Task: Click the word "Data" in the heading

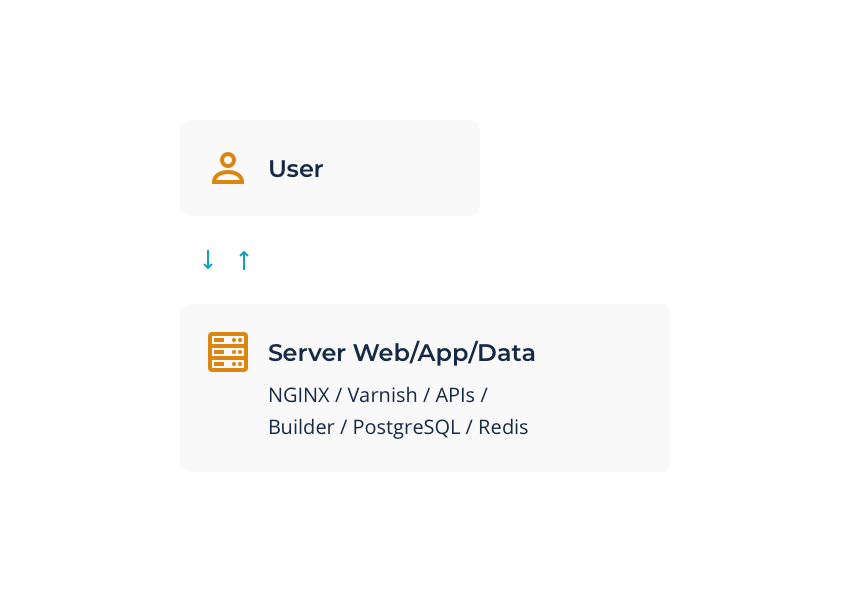Action: tap(506, 353)
